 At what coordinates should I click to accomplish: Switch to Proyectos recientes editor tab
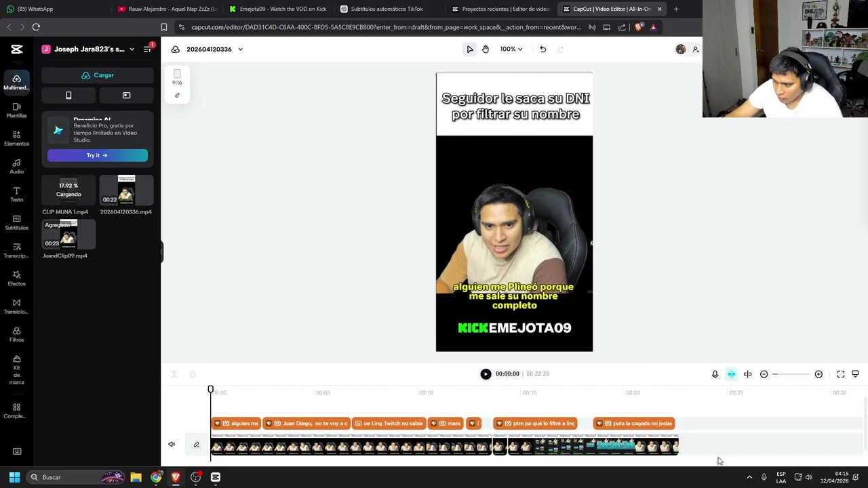tap(500, 9)
